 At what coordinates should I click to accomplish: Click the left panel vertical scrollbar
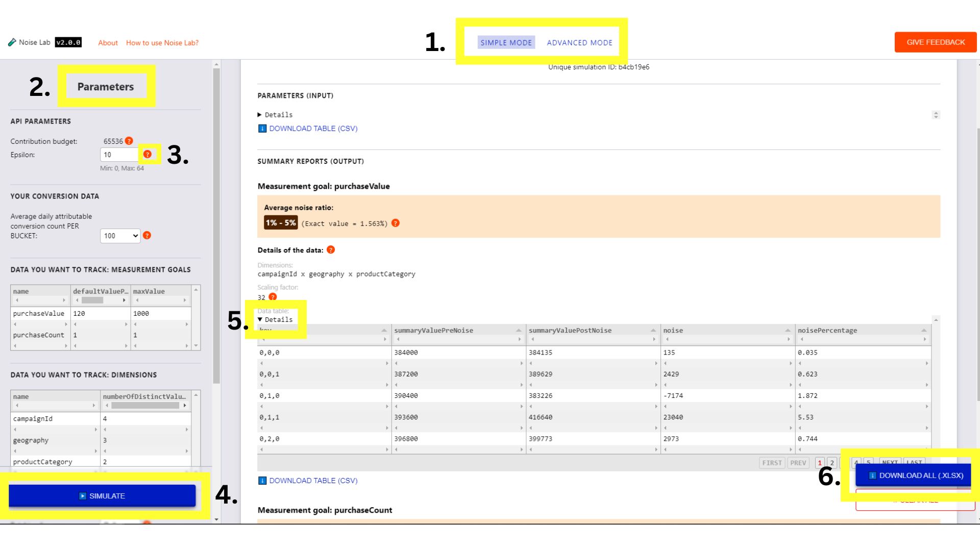[x=216, y=224]
